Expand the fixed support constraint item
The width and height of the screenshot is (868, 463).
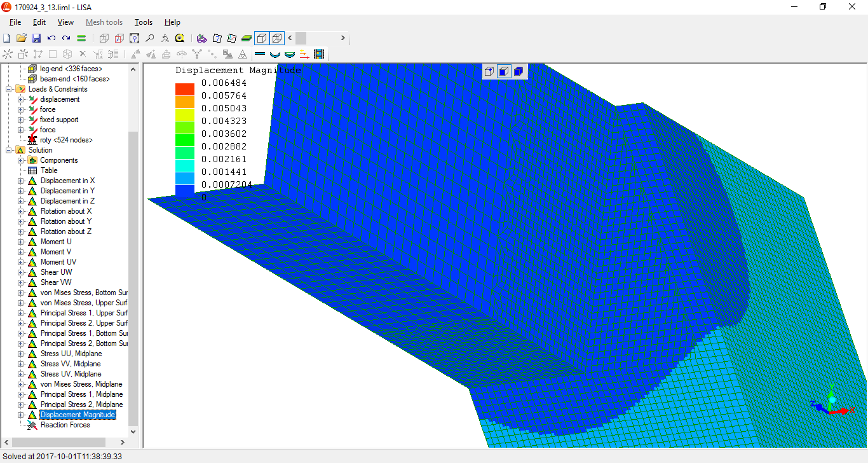(x=21, y=120)
